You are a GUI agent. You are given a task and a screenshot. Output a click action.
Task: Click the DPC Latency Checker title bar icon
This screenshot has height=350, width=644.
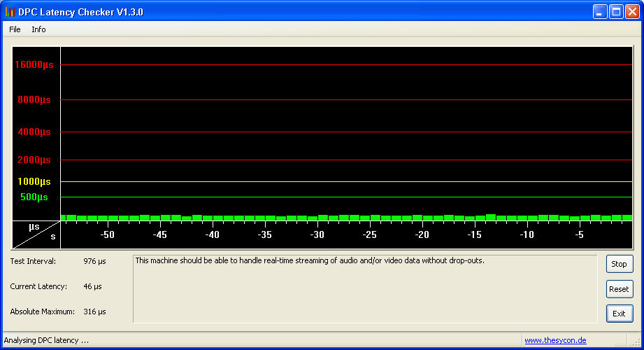(x=10, y=12)
